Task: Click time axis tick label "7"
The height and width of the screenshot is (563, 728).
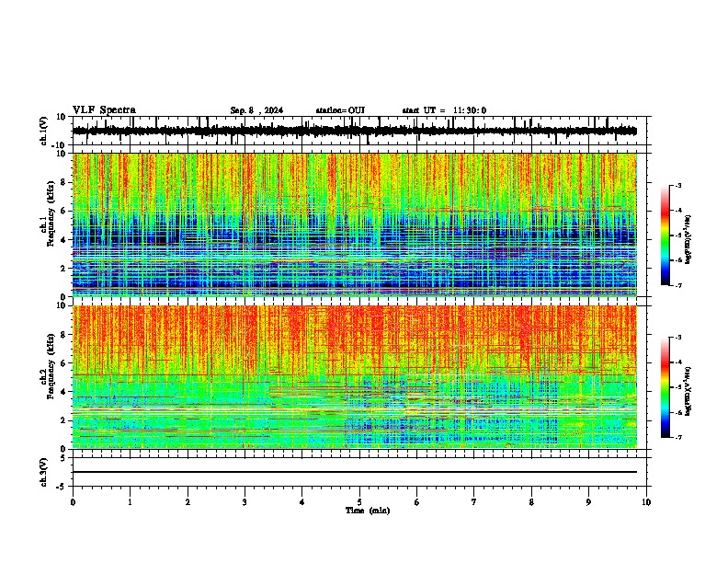Action: pos(474,502)
